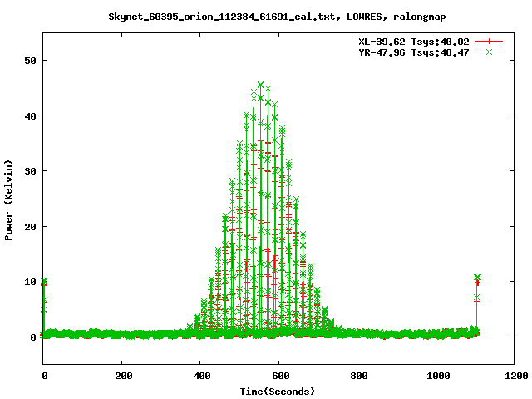Click the x-axis tick label 800
532x399 pixels.
359,376
